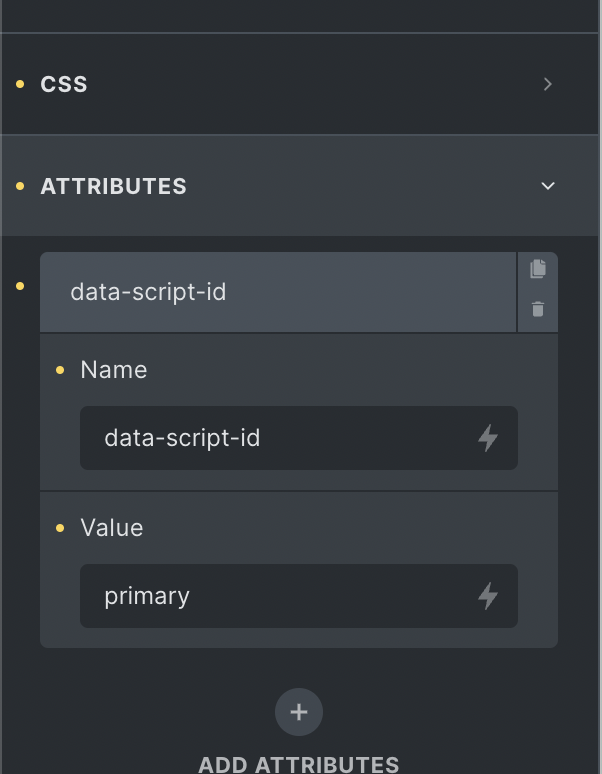Click the Value field label
The width and height of the screenshot is (602, 774).
click(112, 528)
